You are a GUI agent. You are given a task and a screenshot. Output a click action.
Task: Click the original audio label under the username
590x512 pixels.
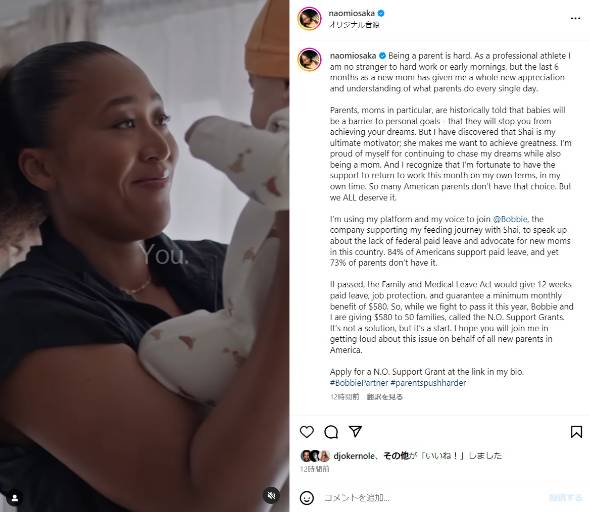point(354,25)
